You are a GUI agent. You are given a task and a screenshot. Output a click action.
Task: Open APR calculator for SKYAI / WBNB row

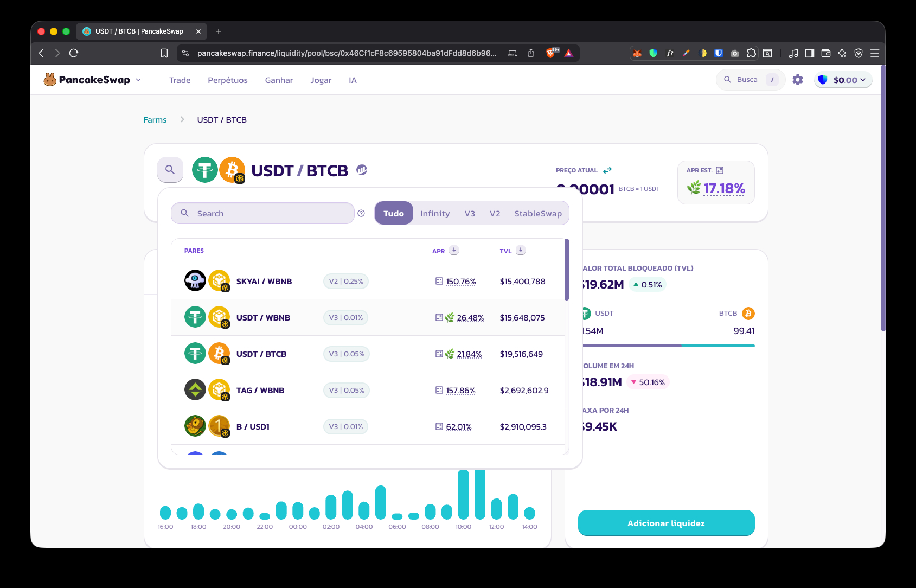click(439, 281)
